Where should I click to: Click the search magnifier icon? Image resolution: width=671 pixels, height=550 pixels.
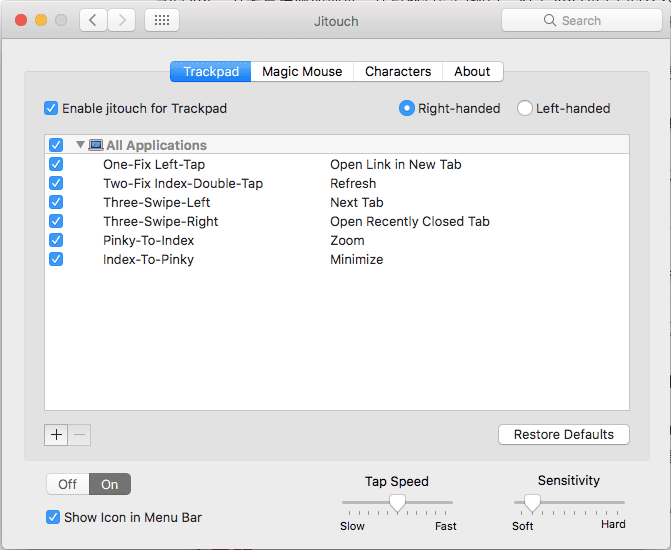point(549,20)
